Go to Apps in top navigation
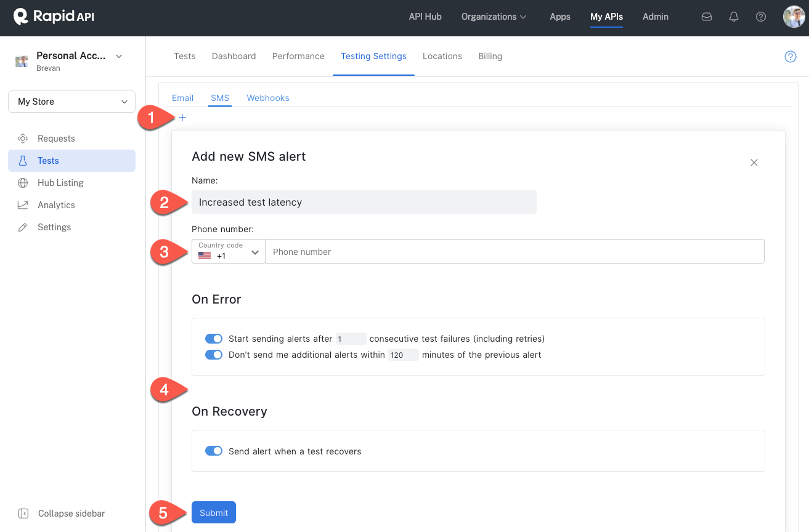This screenshot has height=532, width=809. (x=560, y=17)
